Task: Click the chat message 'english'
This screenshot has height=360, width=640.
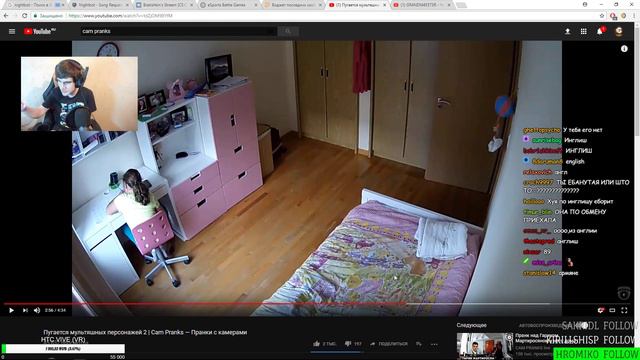Action: pos(575,162)
